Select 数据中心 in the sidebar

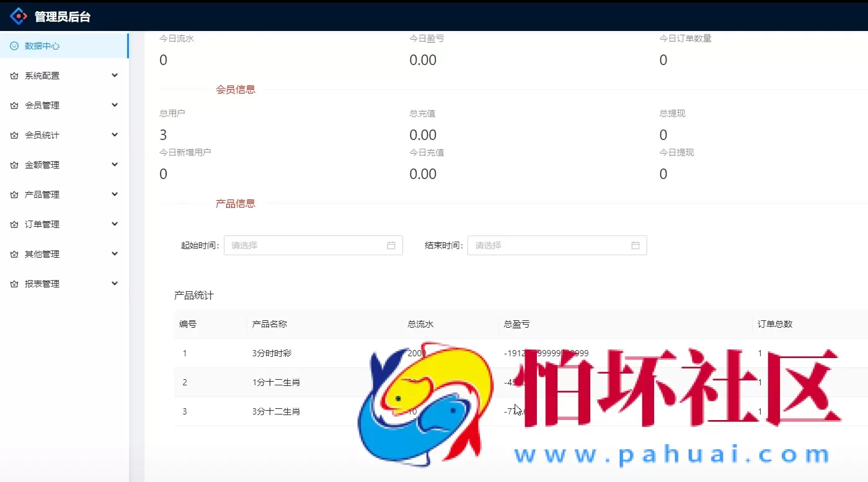(x=42, y=45)
